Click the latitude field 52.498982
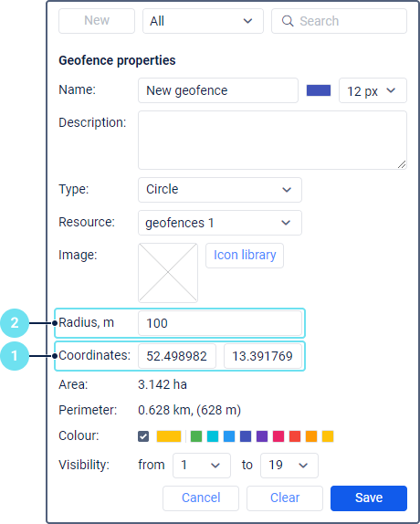Viewport: 420px width, 524px height. (x=177, y=356)
